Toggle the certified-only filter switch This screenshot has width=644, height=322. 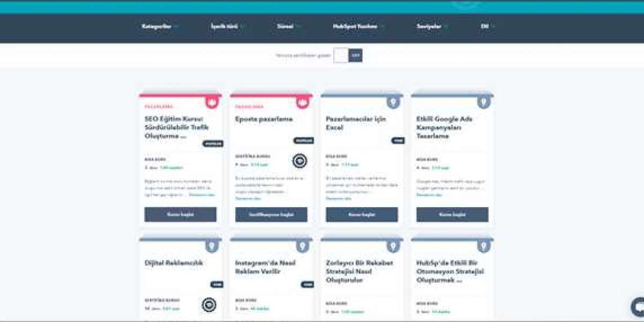tap(348, 55)
